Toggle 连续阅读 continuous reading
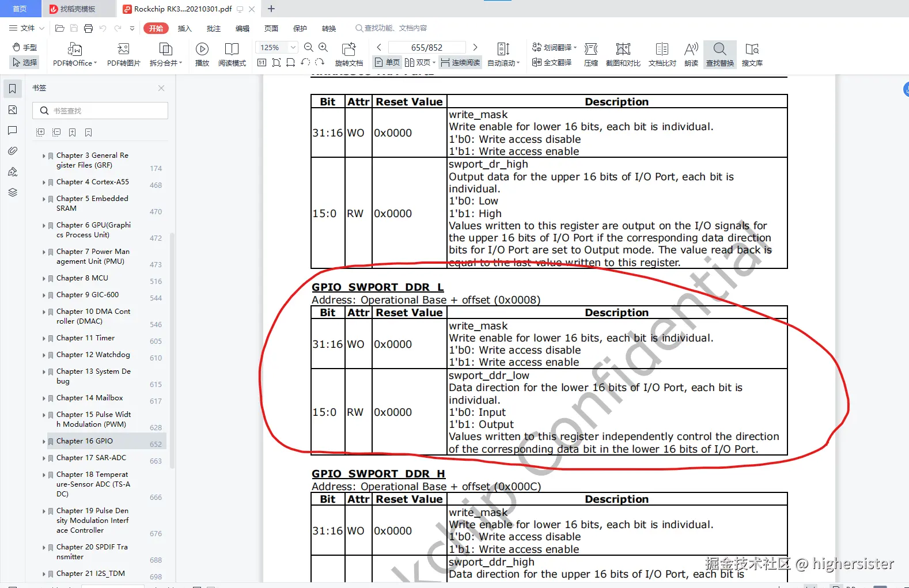Screen dimensions: 909x588 pos(460,62)
